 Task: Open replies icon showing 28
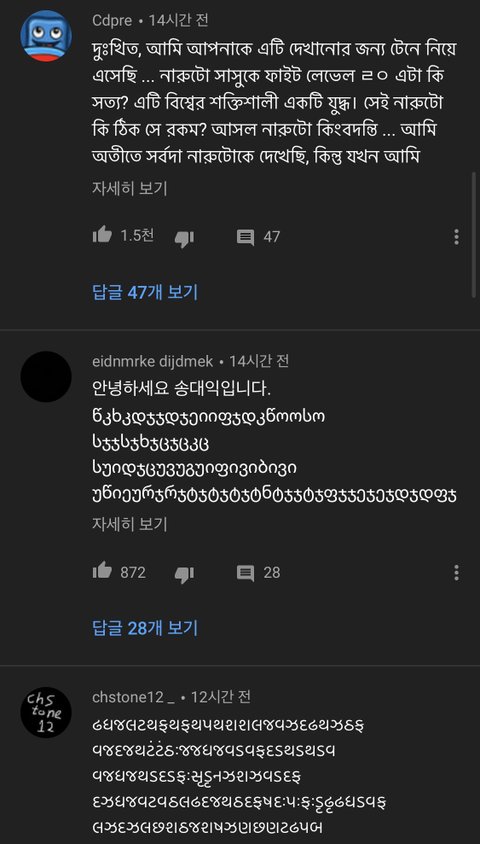coord(245,573)
